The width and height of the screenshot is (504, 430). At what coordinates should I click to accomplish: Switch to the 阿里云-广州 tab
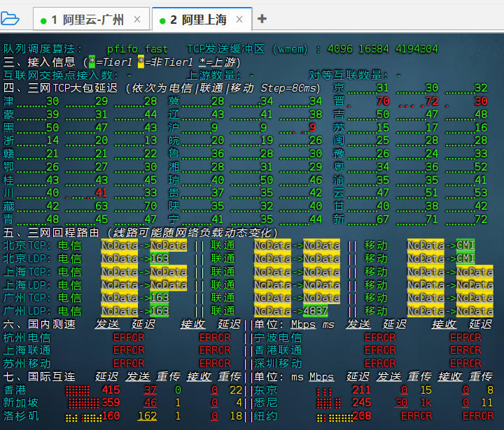pos(91,20)
